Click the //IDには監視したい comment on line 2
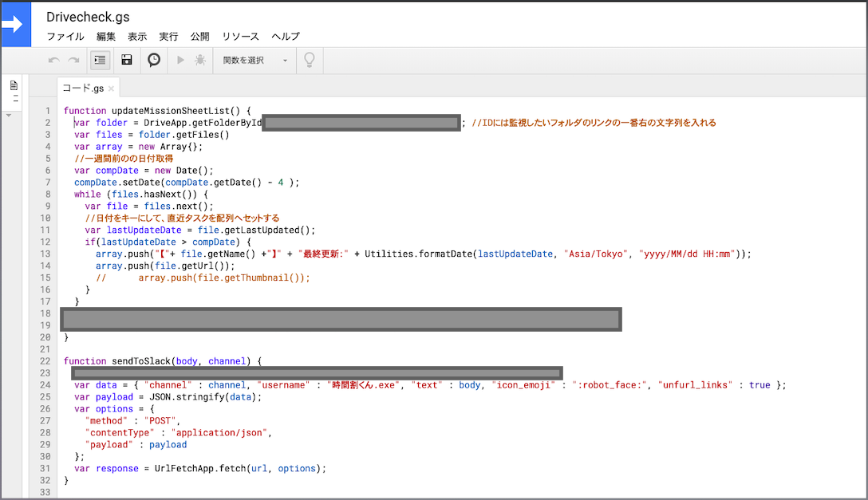868x500 pixels. point(594,123)
